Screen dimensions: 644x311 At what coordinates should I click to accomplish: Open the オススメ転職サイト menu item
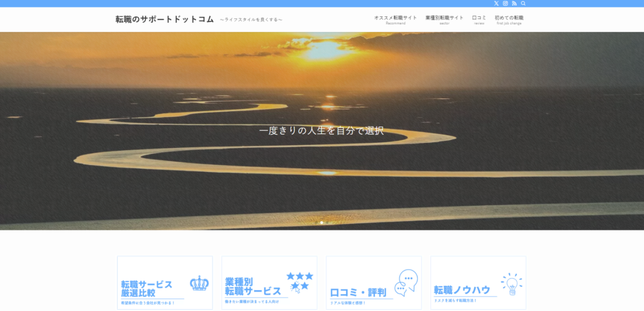click(x=395, y=19)
